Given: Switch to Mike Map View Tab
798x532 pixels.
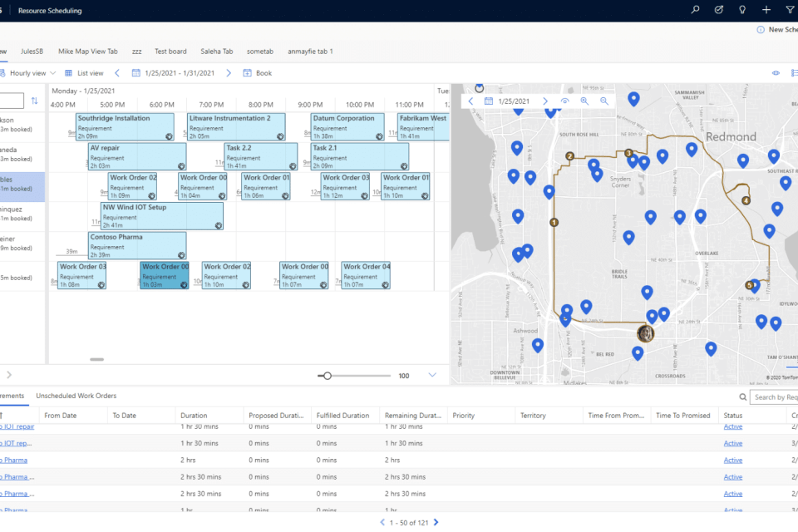Looking at the screenshot, I should pyautogui.click(x=87, y=51).
